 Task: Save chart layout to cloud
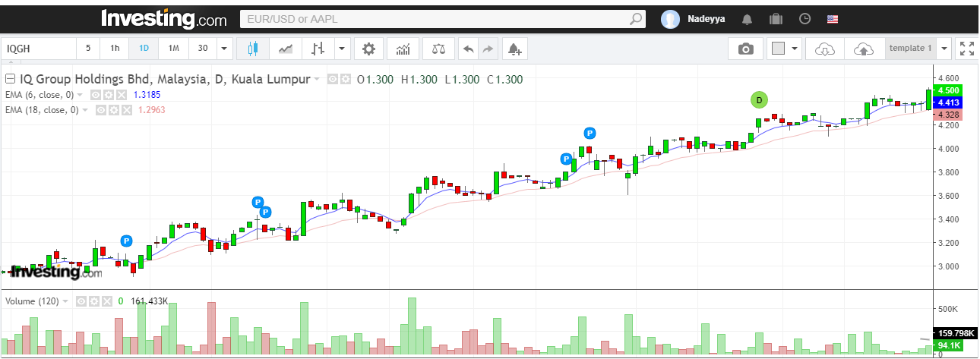(864, 49)
